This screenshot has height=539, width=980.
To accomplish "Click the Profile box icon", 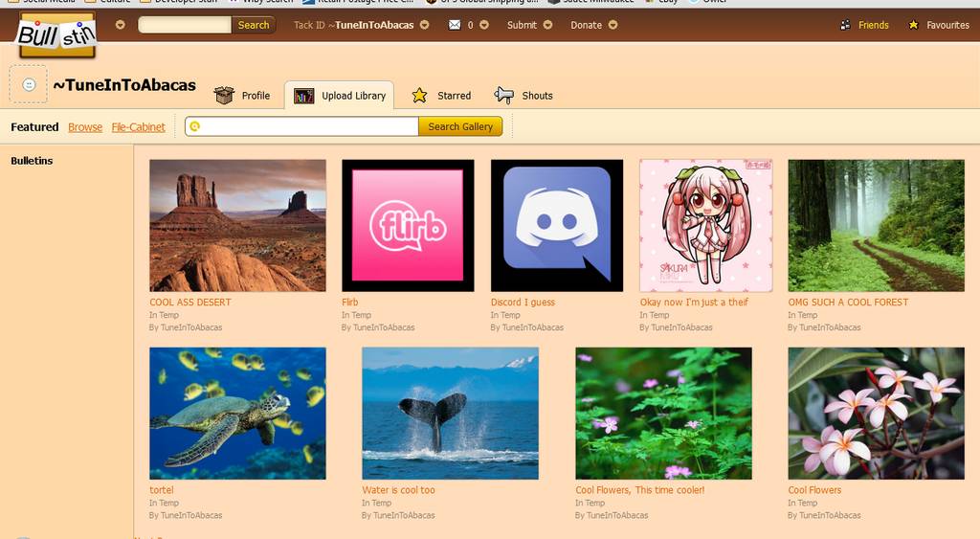I will tap(224, 95).
